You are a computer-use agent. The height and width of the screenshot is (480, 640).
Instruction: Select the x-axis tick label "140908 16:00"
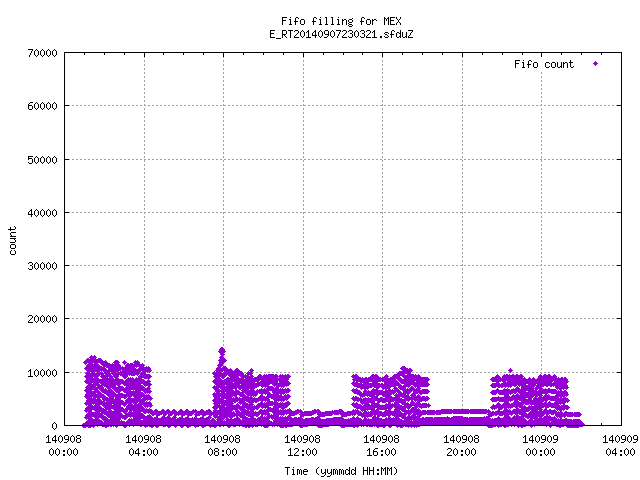[x=382, y=446]
